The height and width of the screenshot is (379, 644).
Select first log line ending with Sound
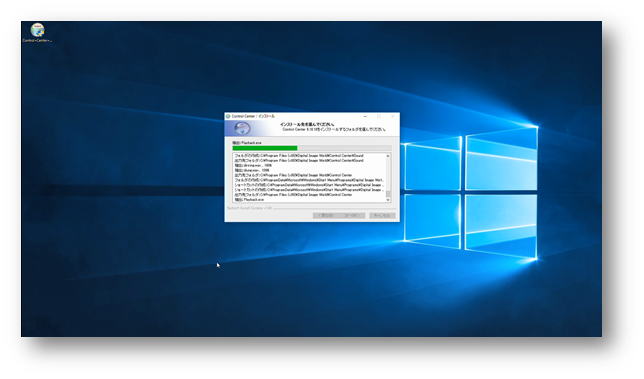[299, 156]
